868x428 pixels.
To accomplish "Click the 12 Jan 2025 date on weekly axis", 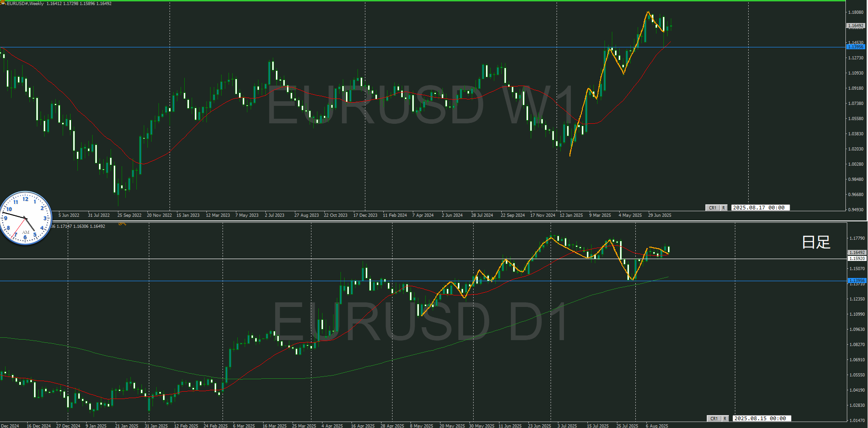I will 571,215.
